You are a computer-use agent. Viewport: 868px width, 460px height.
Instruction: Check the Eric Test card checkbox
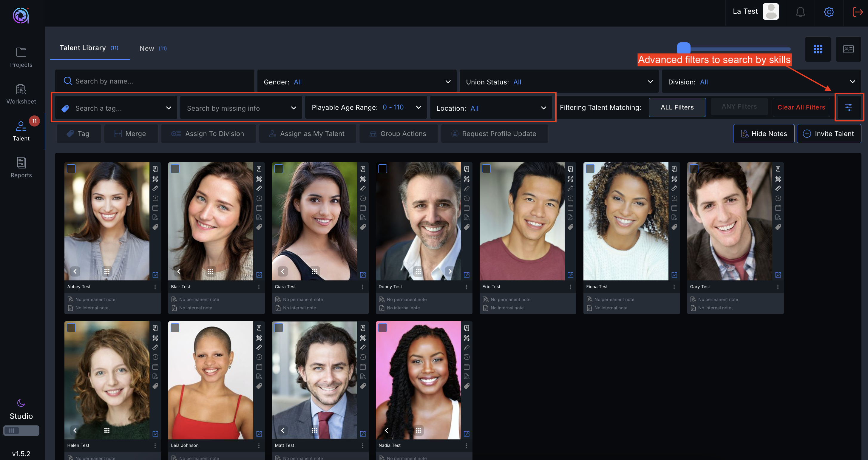click(x=486, y=169)
